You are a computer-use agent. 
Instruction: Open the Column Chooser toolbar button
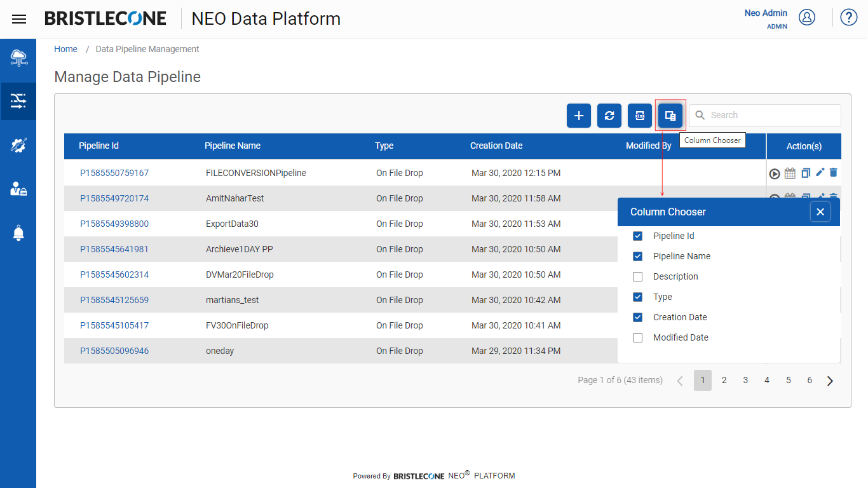pyautogui.click(x=670, y=116)
